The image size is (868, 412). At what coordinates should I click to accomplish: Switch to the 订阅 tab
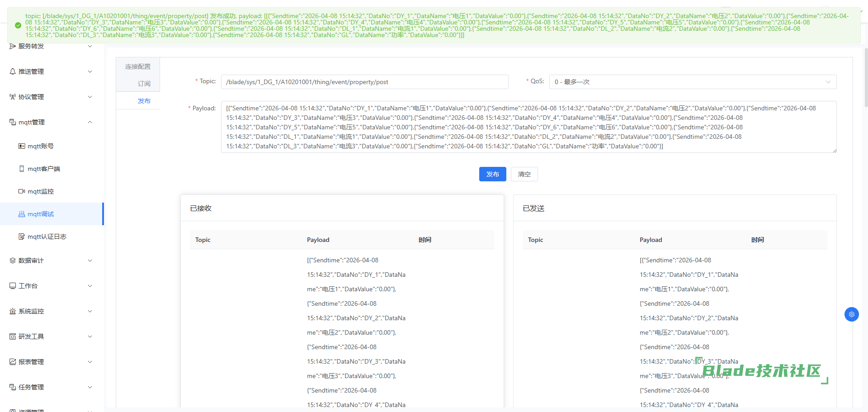coord(144,84)
